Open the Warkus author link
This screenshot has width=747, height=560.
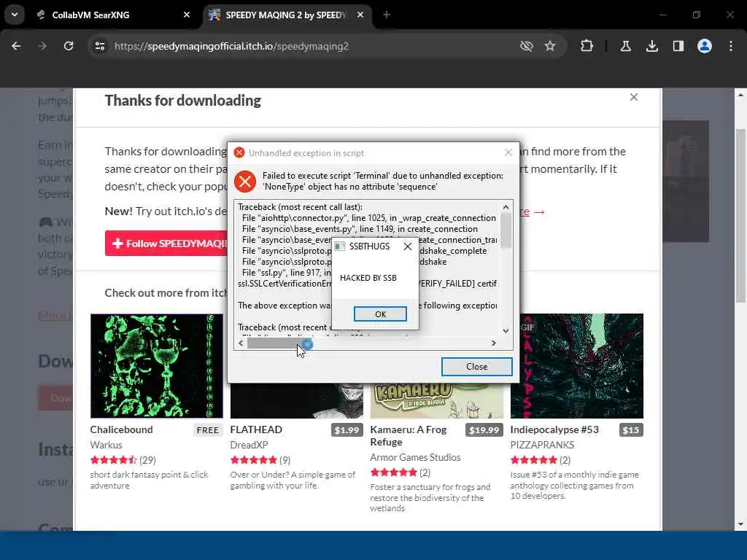coord(107,445)
